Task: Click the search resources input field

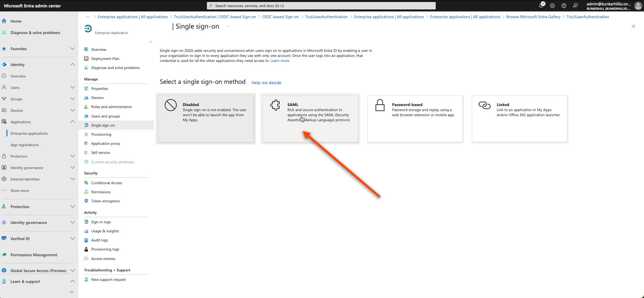Action: click(321, 6)
